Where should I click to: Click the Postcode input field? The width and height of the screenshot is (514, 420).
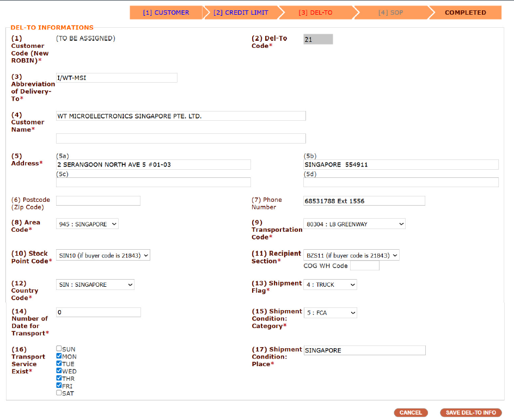[x=98, y=201]
